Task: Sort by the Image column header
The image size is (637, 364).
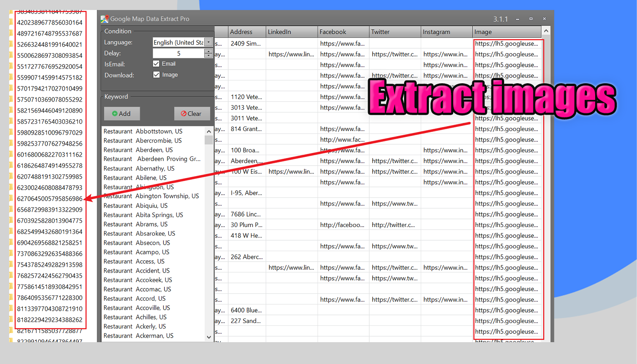Action: [x=507, y=32]
